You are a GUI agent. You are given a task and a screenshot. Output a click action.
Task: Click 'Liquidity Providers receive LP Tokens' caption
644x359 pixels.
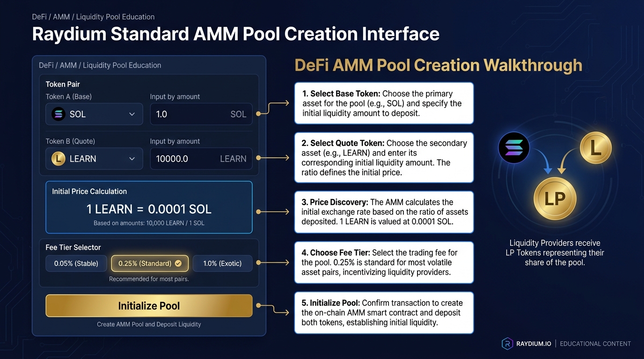555,253
